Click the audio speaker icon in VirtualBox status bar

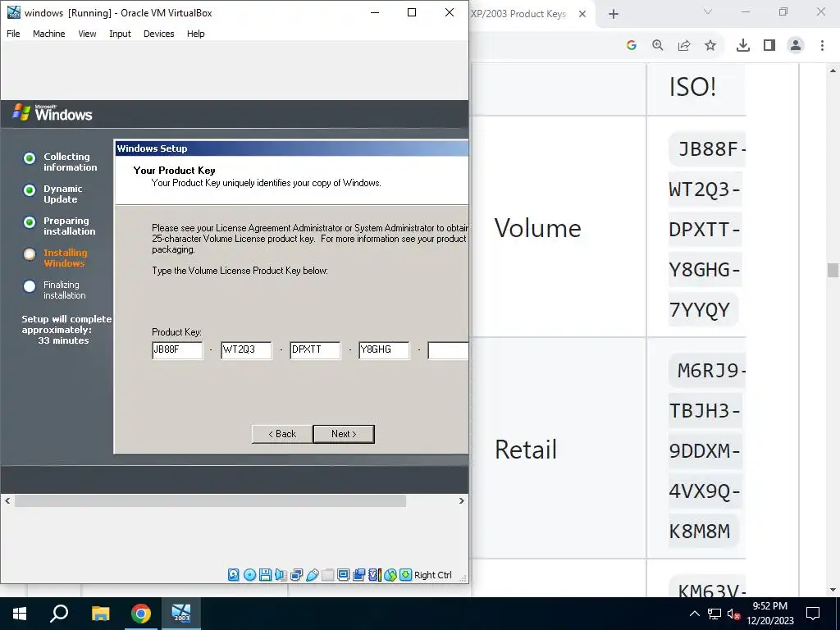[281, 575]
